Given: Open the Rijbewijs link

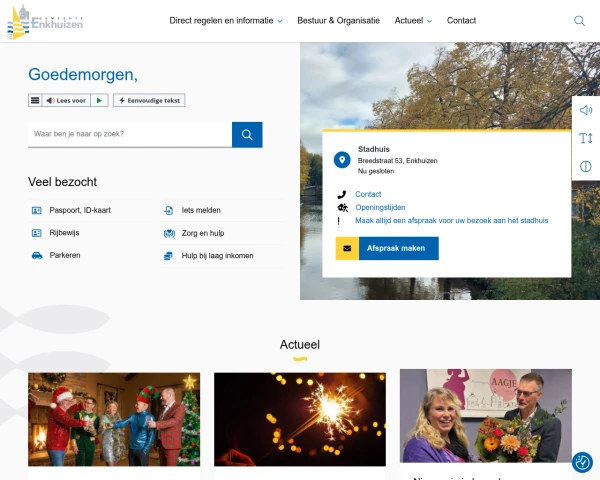Looking at the screenshot, I should (x=64, y=233).
